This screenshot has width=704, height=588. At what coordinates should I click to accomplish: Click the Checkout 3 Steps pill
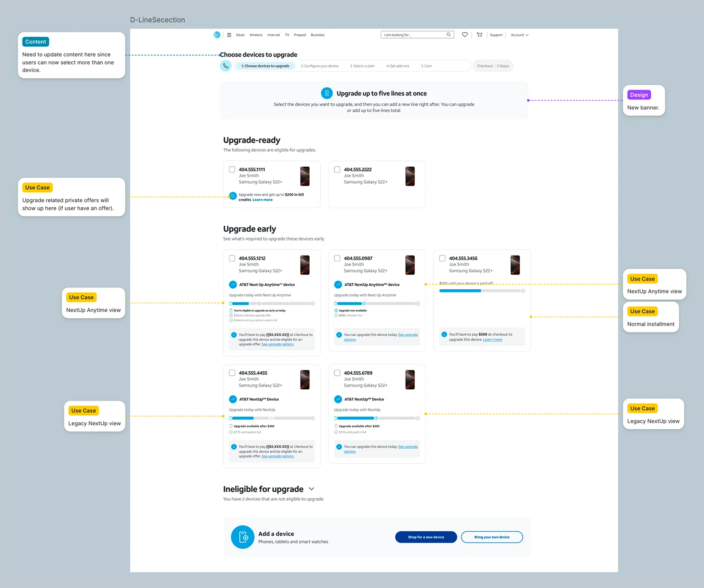pos(493,66)
